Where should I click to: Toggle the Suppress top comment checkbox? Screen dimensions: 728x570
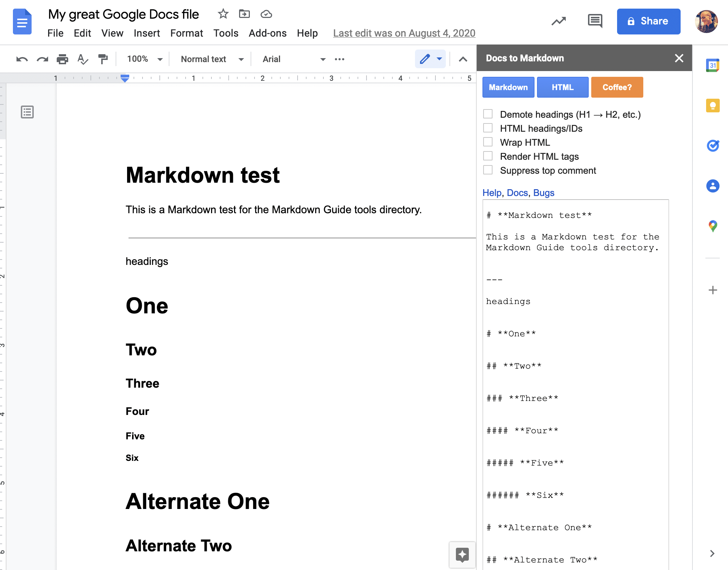click(489, 170)
